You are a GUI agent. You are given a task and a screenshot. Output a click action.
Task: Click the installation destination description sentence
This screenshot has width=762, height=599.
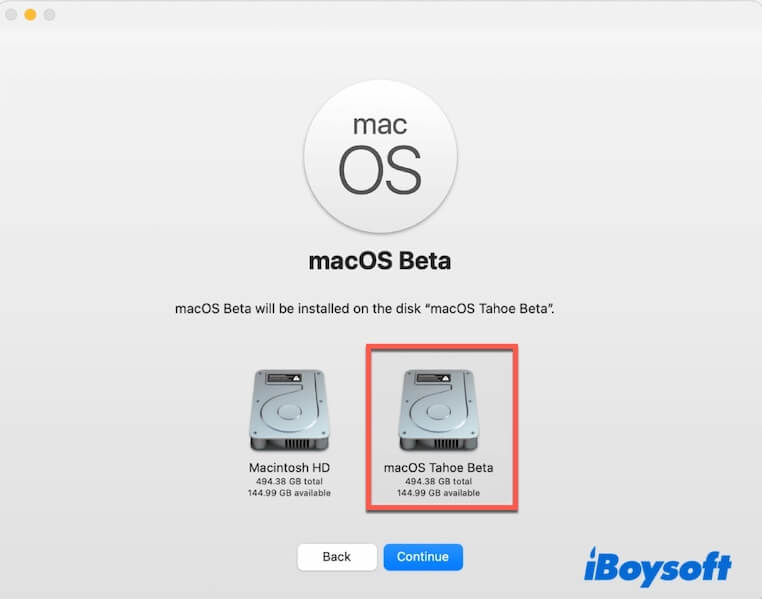pos(364,308)
